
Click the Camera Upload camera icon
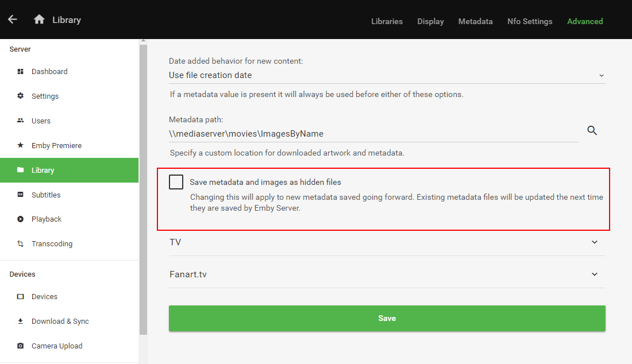pos(21,346)
